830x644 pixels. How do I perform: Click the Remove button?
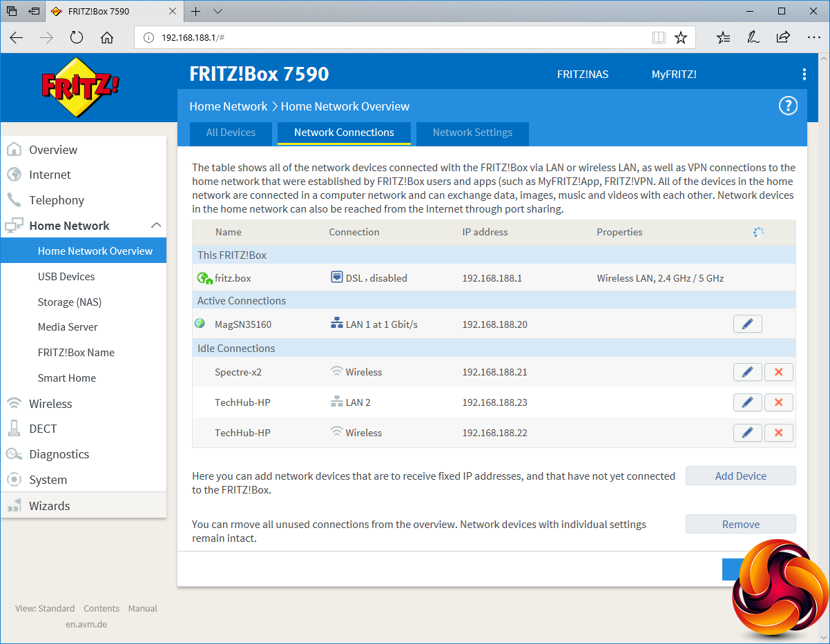tap(740, 524)
